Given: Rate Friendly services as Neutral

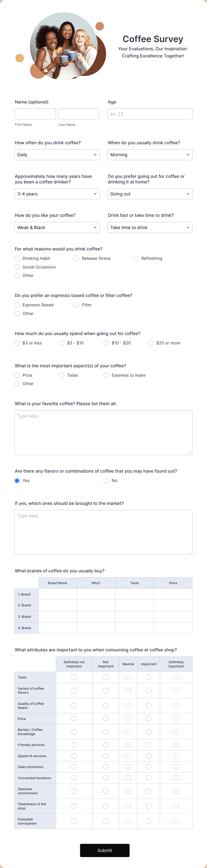Looking at the screenshot, I should coord(128,745).
